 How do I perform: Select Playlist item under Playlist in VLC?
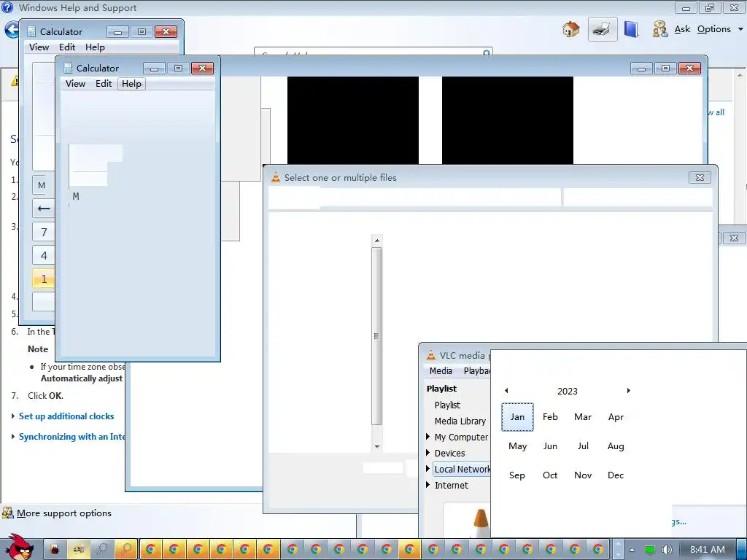click(447, 405)
